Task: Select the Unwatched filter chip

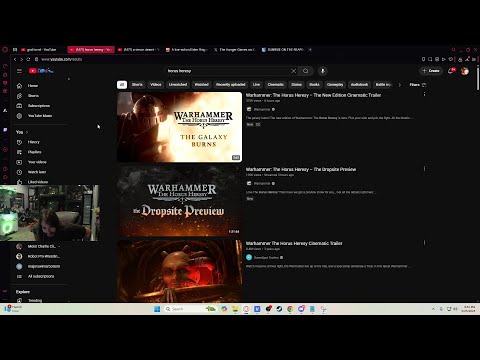Action: coord(178,85)
